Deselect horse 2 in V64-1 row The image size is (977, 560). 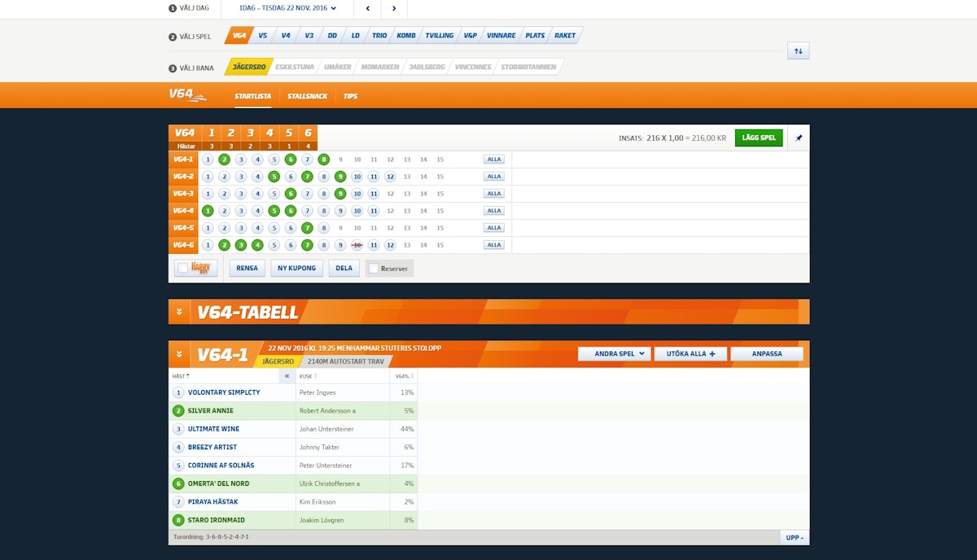click(224, 160)
